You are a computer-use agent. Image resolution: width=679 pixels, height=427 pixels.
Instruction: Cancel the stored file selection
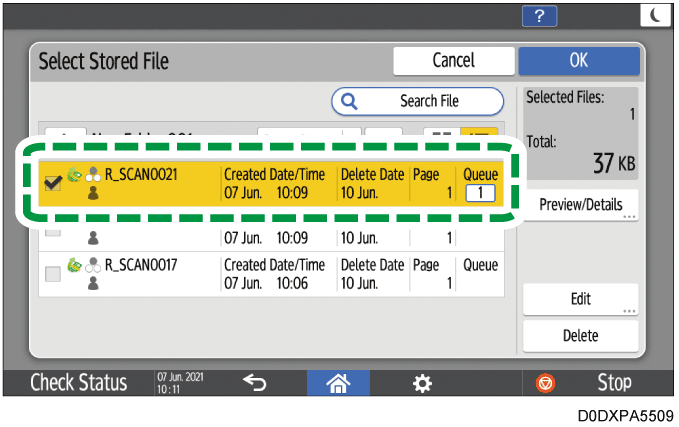[x=452, y=61]
